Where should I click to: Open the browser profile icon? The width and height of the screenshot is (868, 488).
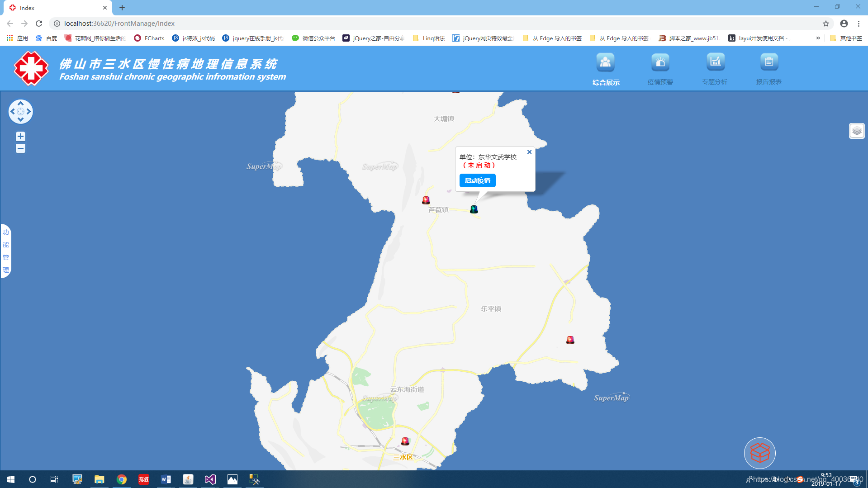(844, 24)
